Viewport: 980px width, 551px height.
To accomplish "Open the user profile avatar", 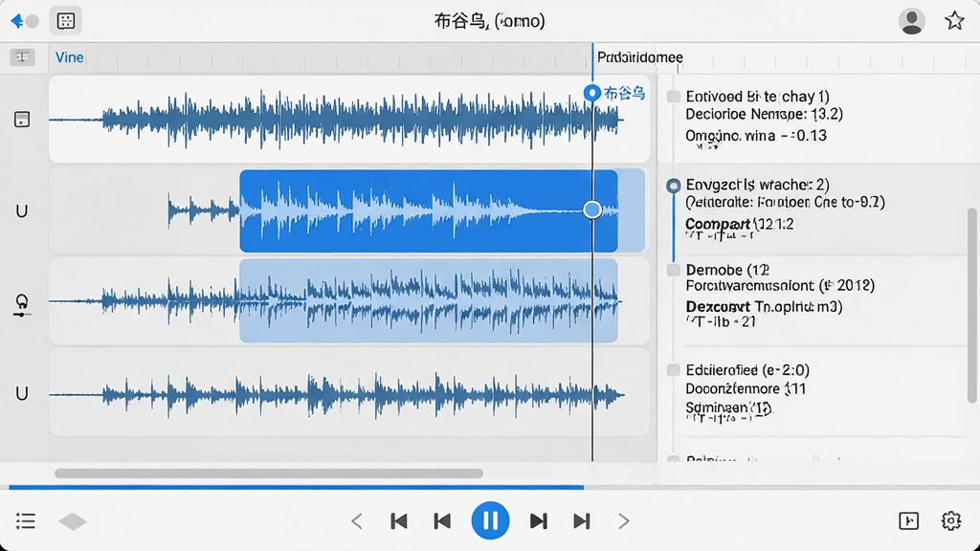I will click(911, 21).
